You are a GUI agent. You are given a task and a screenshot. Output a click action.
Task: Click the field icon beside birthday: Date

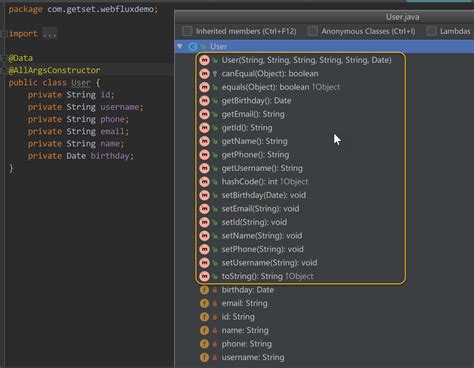click(x=204, y=290)
